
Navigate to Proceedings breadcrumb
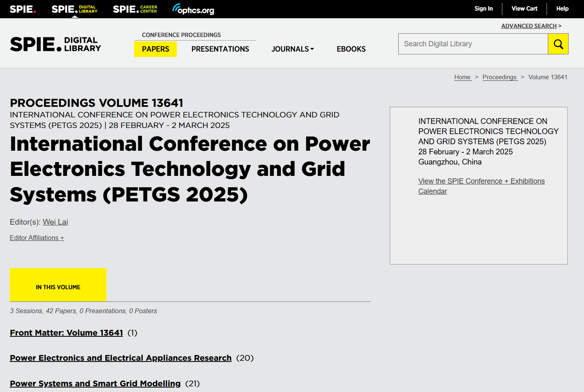[x=499, y=77]
